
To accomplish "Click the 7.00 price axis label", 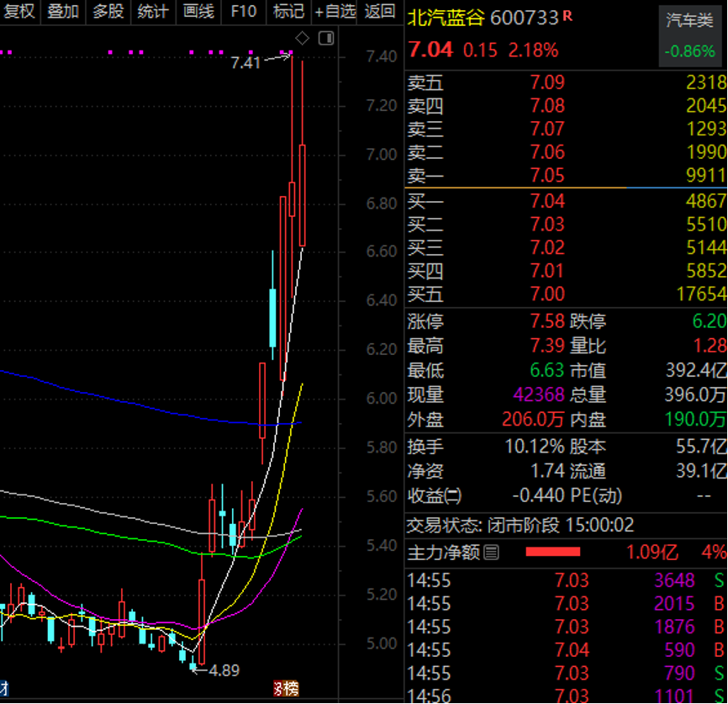I will click(382, 154).
